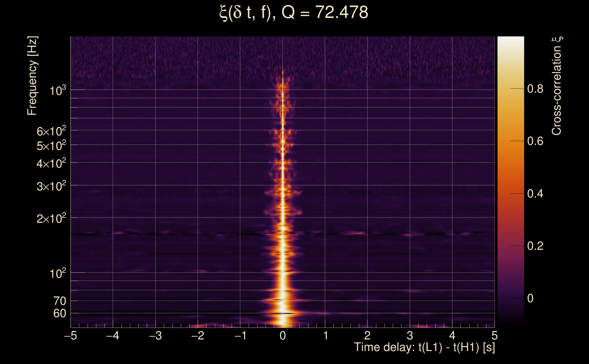
Task: Click the plot title showing Q = 72.478
Action: 294,13
